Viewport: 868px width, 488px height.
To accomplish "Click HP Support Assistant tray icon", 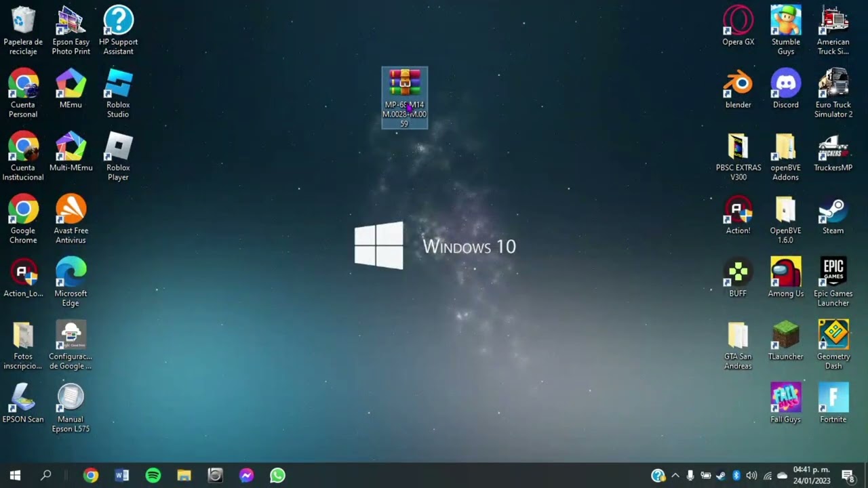I will click(658, 476).
